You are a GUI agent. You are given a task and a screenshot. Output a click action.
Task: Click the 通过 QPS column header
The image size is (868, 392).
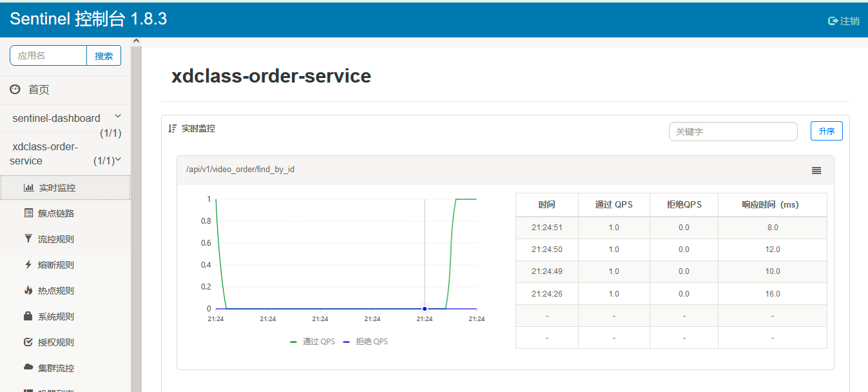(x=613, y=204)
